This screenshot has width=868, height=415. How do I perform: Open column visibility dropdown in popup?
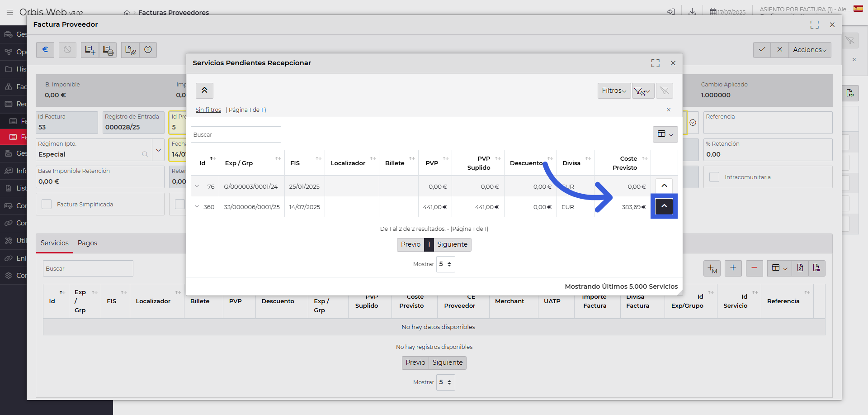[665, 134]
